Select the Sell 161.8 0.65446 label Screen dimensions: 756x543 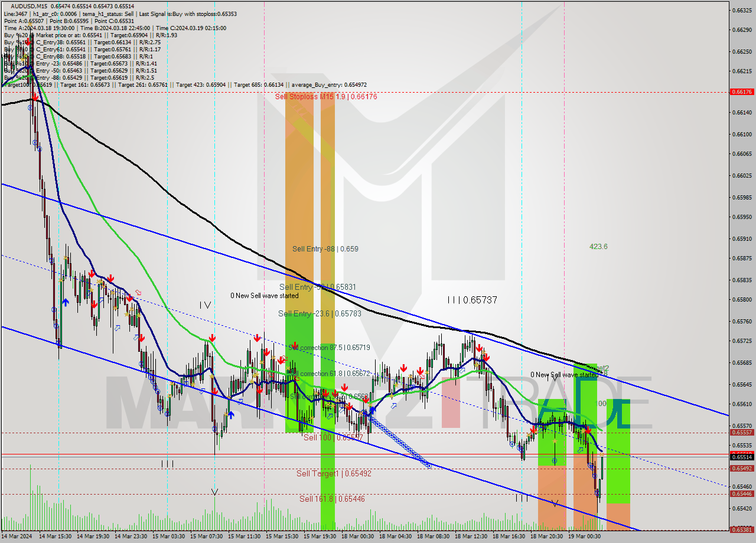pyautogui.click(x=331, y=499)
